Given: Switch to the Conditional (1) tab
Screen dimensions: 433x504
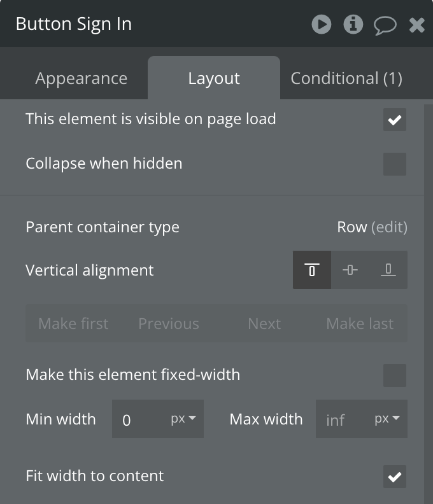Looking at the screenshot, I should (346, 78).
